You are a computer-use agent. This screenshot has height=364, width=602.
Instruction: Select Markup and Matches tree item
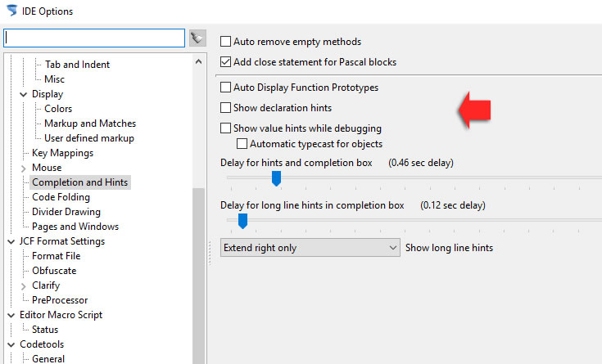click(x=90, y=124)
